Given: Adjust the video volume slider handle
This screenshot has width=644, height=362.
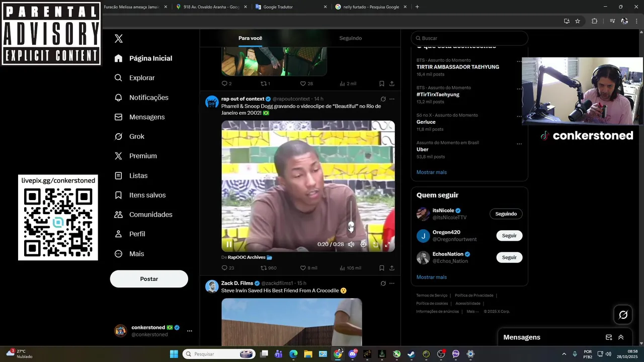Looking at the screenshot, I should tap(351, 225).
